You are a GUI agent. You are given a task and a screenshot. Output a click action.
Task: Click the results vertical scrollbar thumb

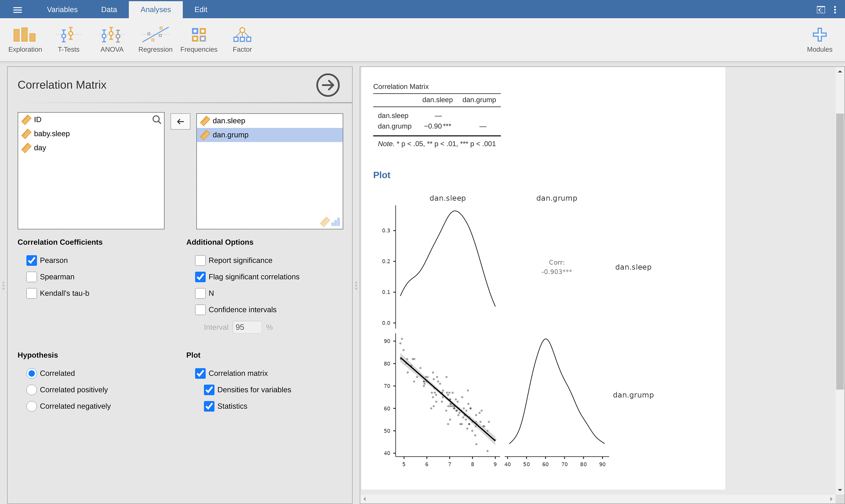pos(840,251)
